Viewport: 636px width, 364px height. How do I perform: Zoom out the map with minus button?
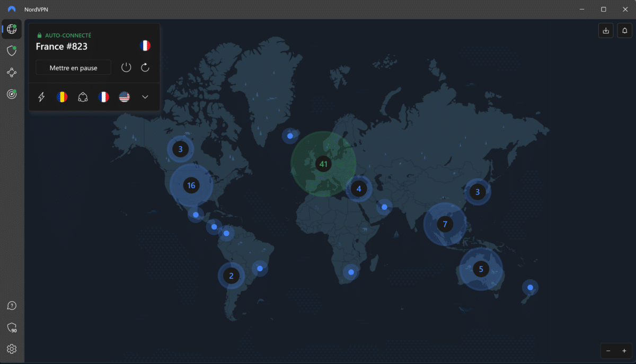pyautogui.click(x=608, y=351)
